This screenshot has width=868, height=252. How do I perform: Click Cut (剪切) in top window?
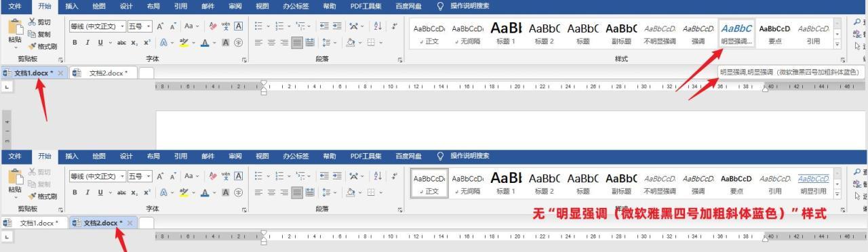[x=39, y=22]
